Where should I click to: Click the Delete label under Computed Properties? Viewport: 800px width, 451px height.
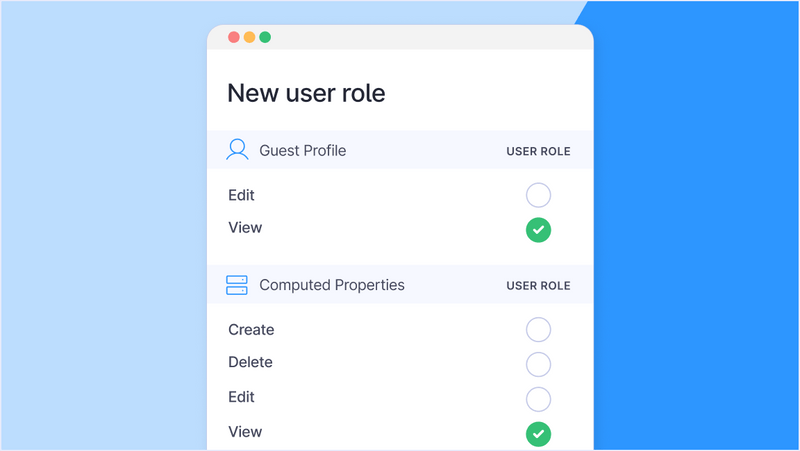[x=251, y=362]
